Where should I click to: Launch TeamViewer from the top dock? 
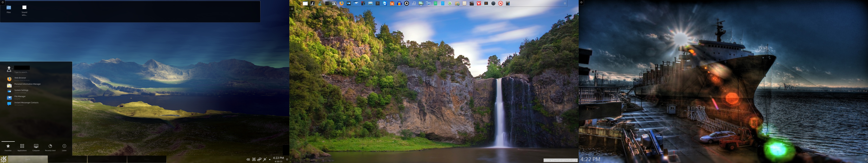385,3
